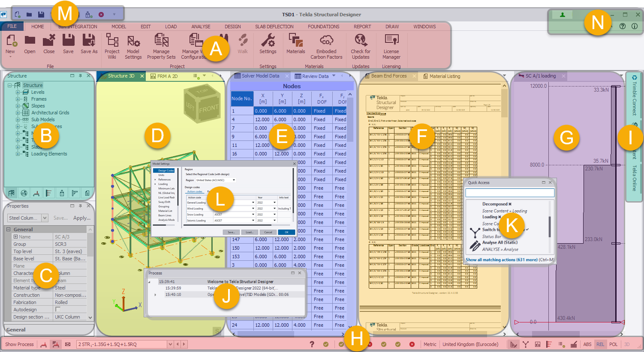
Task: Click Cancel in the Model Settings dialog
Action: coord(268,232)
